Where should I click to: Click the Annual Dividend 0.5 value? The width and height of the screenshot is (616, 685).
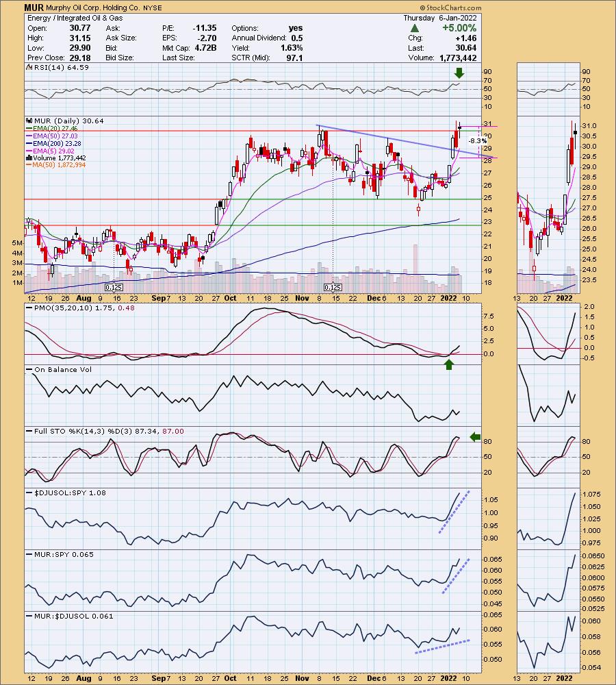point(297,38)
